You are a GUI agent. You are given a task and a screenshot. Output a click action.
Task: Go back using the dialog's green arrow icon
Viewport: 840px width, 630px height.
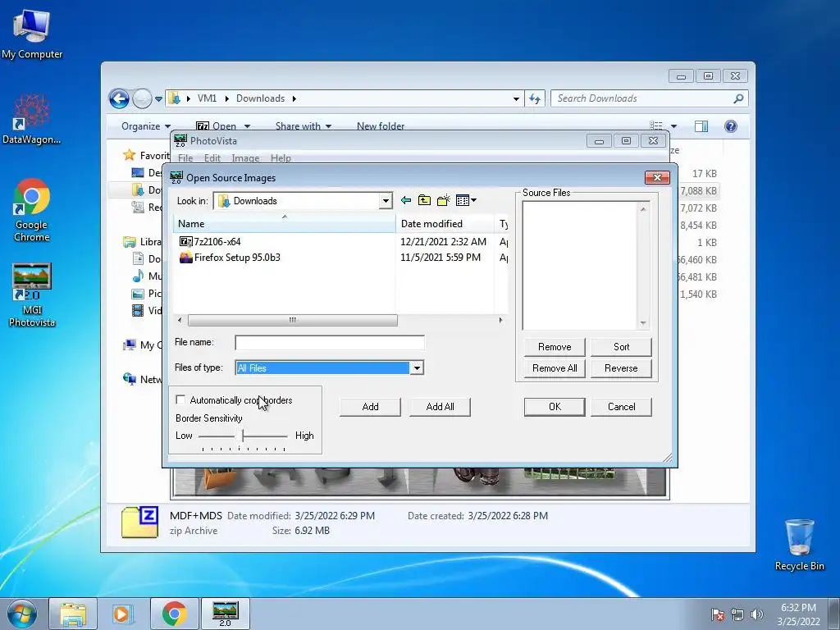[x=406, y=200]
